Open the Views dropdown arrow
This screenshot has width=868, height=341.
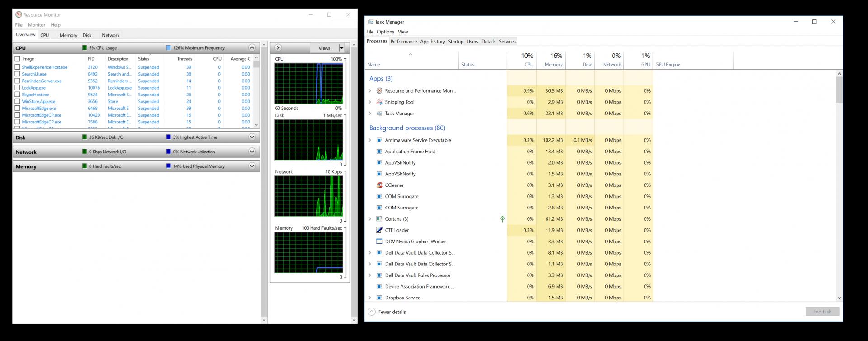point(342,48)
